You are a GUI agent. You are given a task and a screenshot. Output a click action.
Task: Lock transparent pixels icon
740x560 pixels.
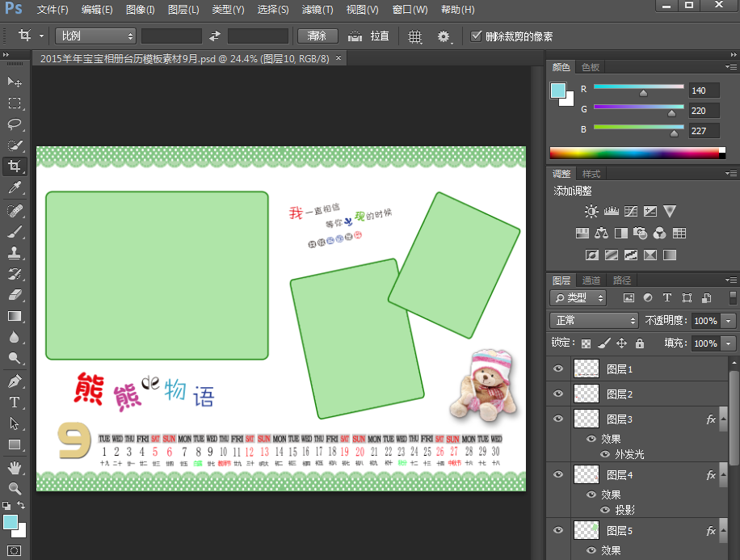tap(586, 343)
